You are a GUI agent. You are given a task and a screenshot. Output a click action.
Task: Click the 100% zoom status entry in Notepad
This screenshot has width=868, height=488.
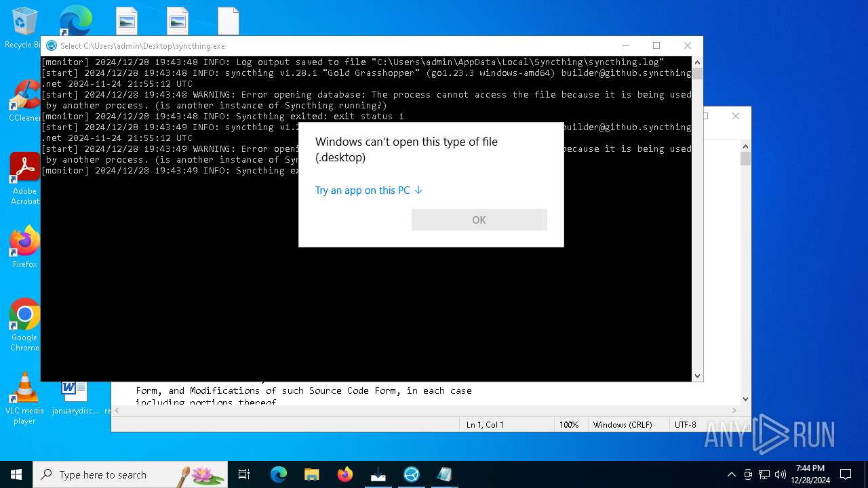pos(569,425)
